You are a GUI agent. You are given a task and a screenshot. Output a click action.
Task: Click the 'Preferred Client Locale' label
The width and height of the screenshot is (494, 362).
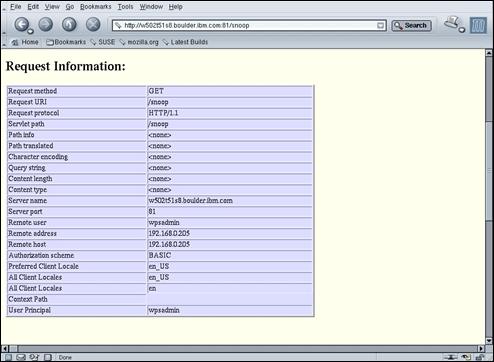44,266
